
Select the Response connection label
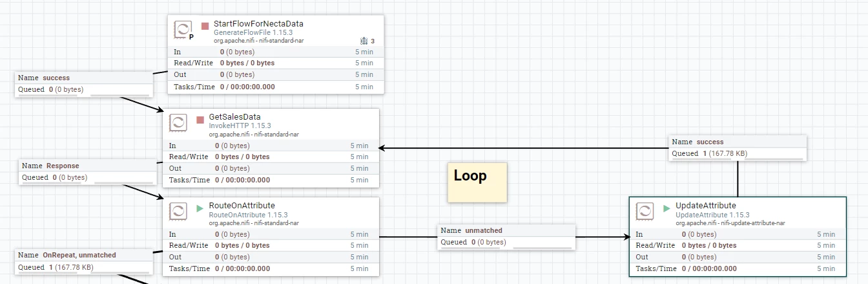(x=87, y=171)
